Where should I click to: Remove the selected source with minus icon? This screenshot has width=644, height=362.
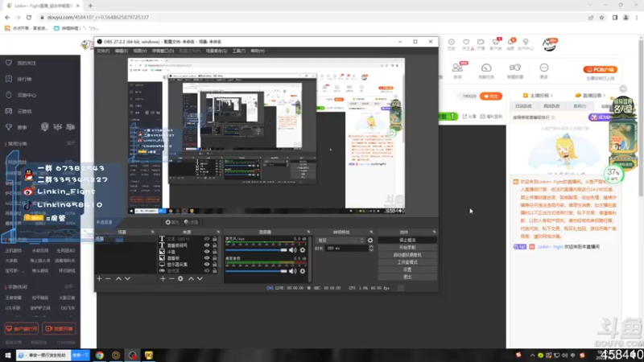pos(171,278)
